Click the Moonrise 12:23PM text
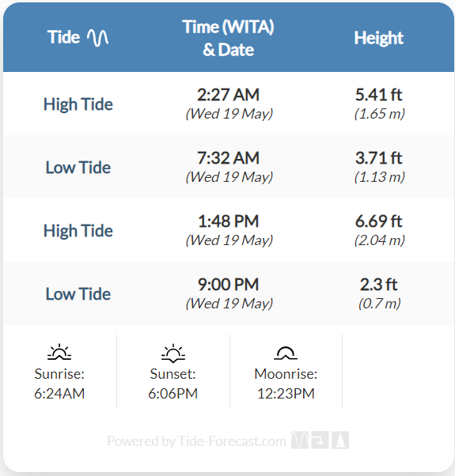This screenshot has height=476, width=455. 286,383
